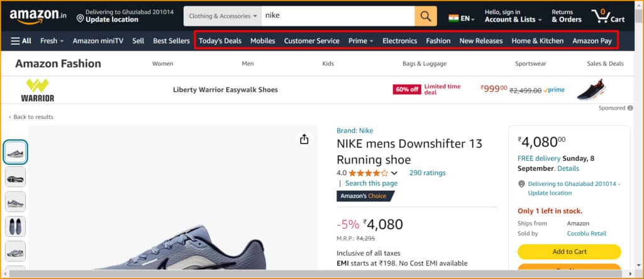Screen dimensions: 644x279
Task: Select the Sportswear tab
Action: [531, 64]
